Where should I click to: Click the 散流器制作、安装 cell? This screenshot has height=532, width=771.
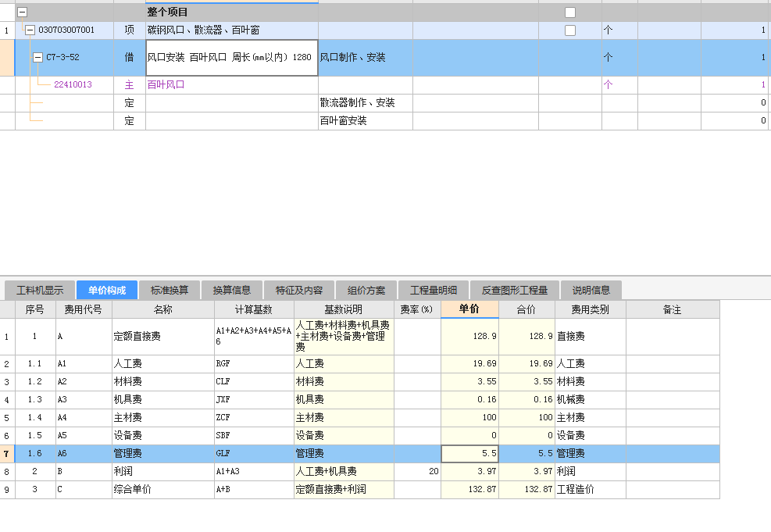tap(366, 103)
